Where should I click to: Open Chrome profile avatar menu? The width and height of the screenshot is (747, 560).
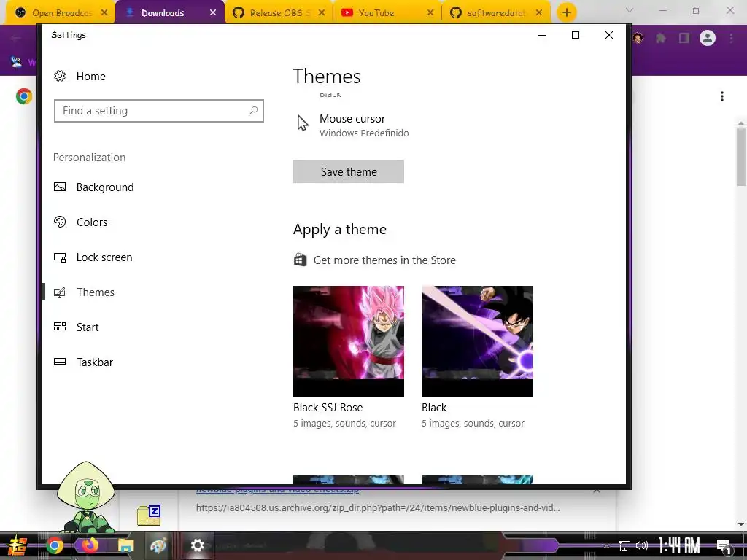[x=708, y=38]
